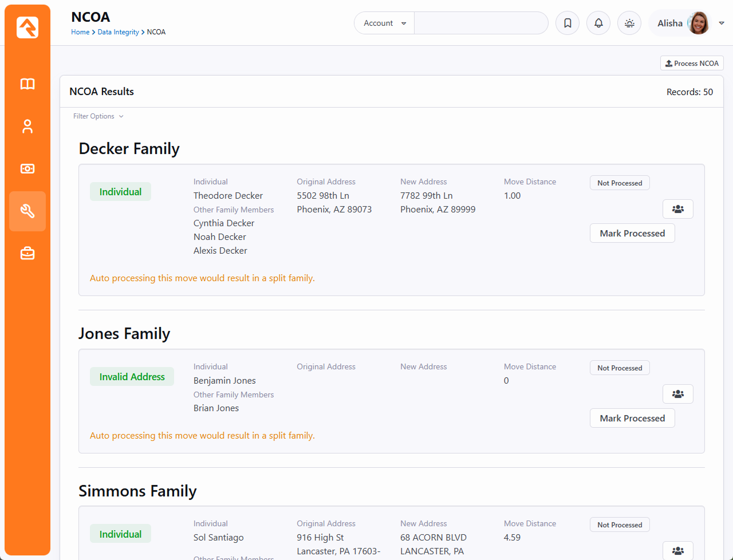Open the person icon in the sidebar

[x=27, y=127]
